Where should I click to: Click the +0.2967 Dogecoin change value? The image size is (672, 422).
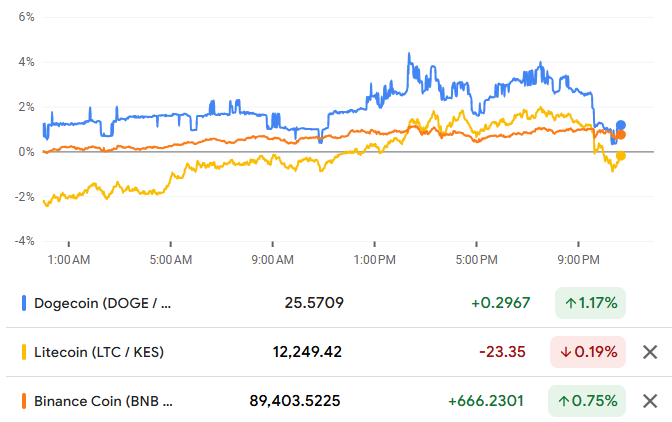click(x=500, y=302)
